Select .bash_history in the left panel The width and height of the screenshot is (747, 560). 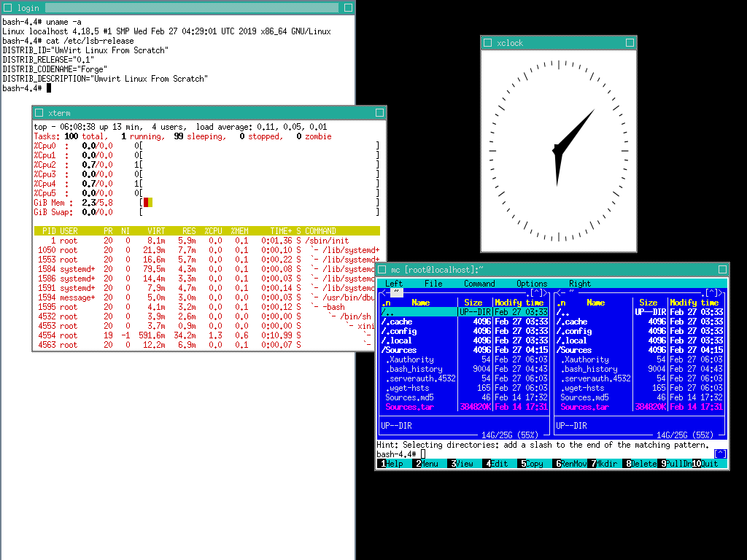coord(414,369)
